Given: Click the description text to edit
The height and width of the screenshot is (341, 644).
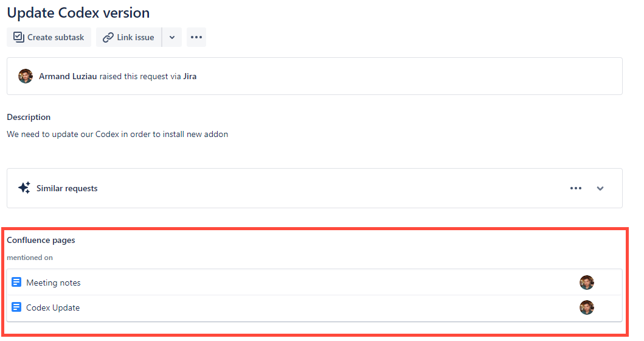Looking at the screenshot, I should point(117,134).
